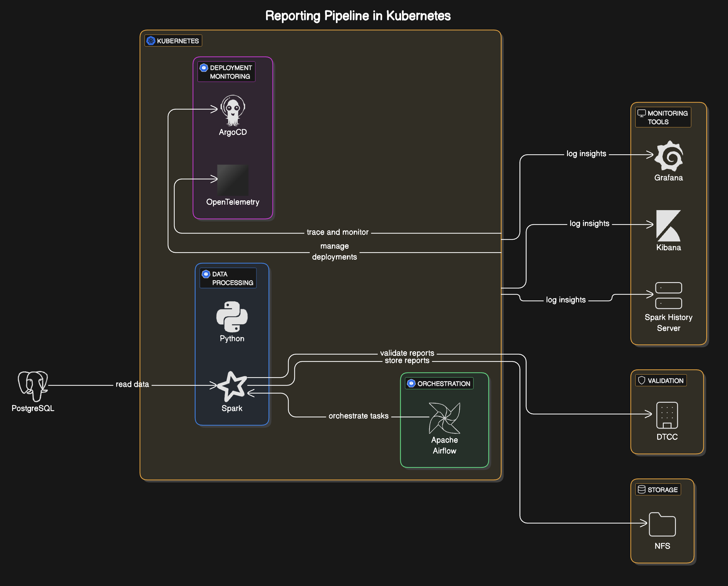The image size is (728, 586).
Task: Select the DEPLOYMENT MONITORING group label
Action: (x=226, y=72)
